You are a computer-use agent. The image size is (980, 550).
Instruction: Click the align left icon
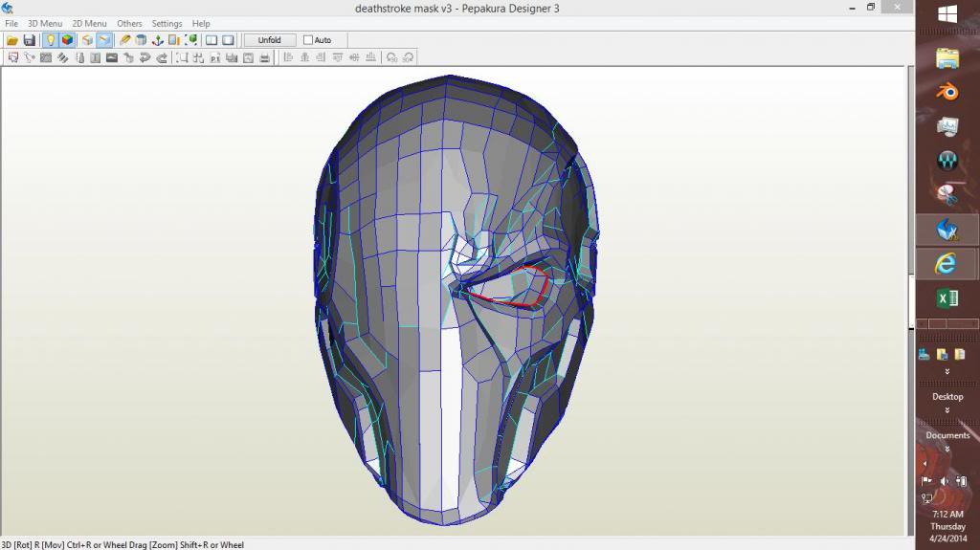[288, 57]
